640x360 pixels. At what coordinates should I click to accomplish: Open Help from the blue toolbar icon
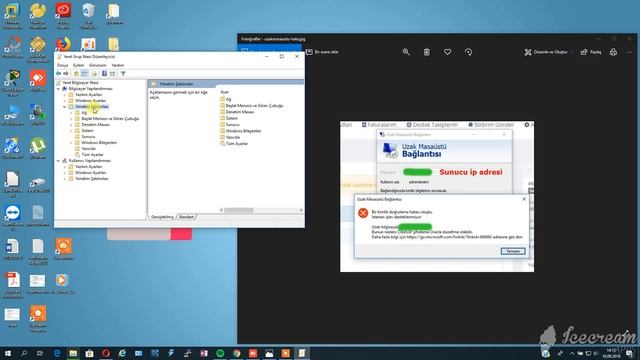pyautogui.click(x=104, y=73)
